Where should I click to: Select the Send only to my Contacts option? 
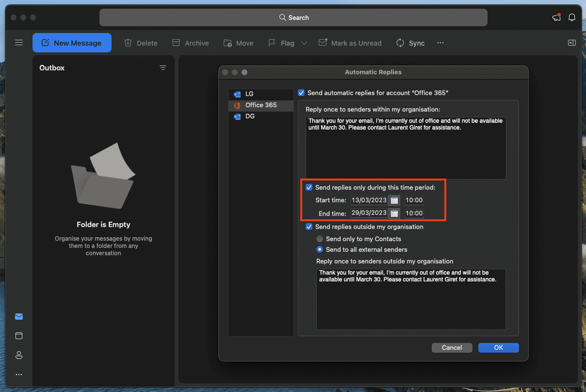click(x=320, y=239)
